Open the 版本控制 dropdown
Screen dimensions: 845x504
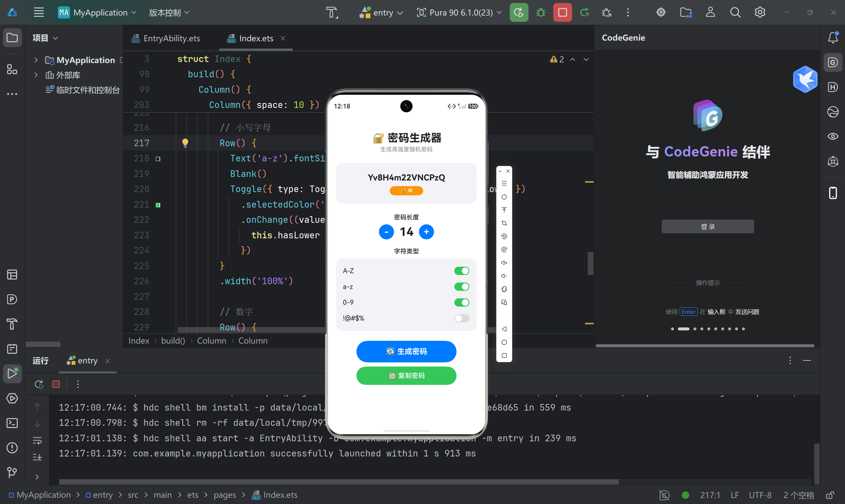169,13
